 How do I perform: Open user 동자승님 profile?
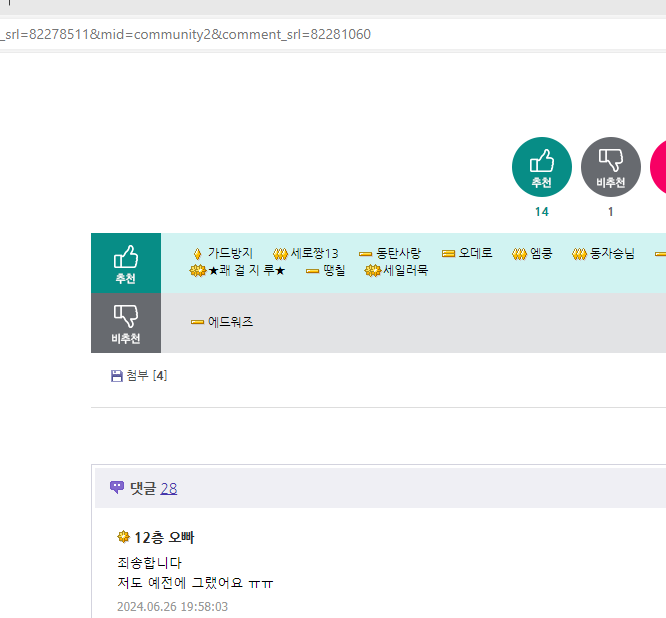(x=612, y=254)
